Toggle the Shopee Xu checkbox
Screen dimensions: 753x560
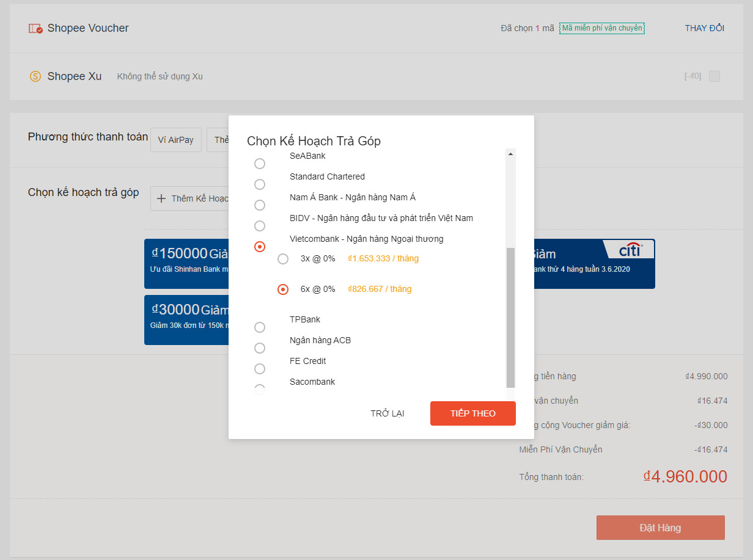(x=714, y=76)
